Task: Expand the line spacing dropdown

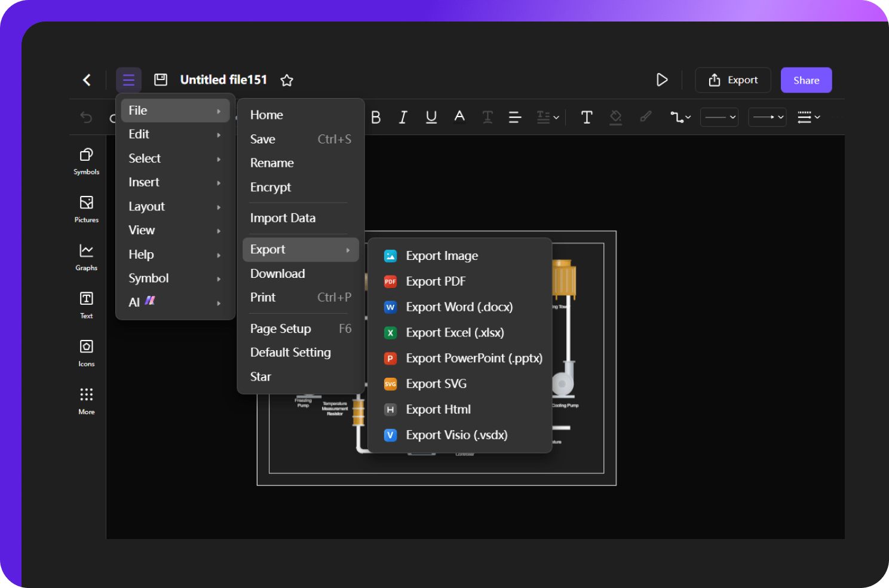Action: 548,117
